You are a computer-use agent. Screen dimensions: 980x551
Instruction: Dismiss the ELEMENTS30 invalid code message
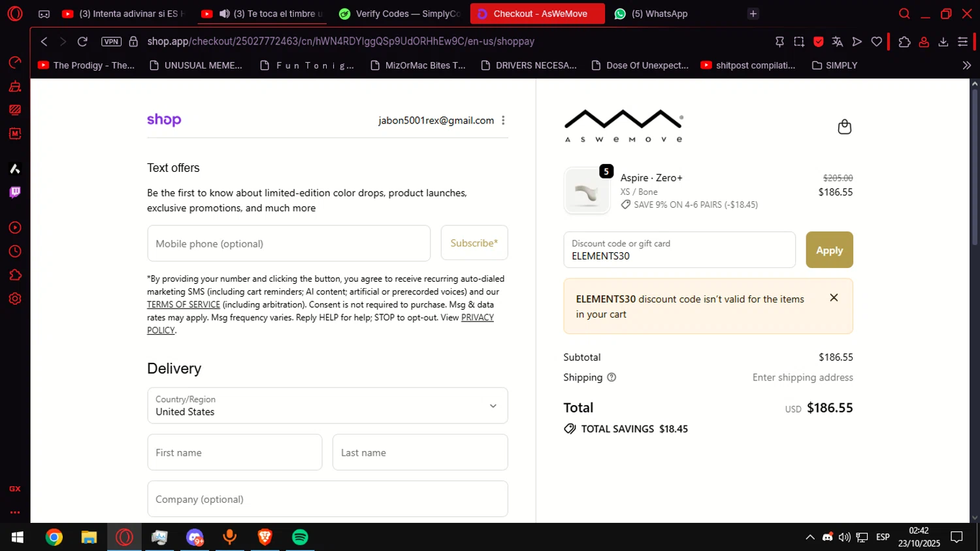(834, 297)
